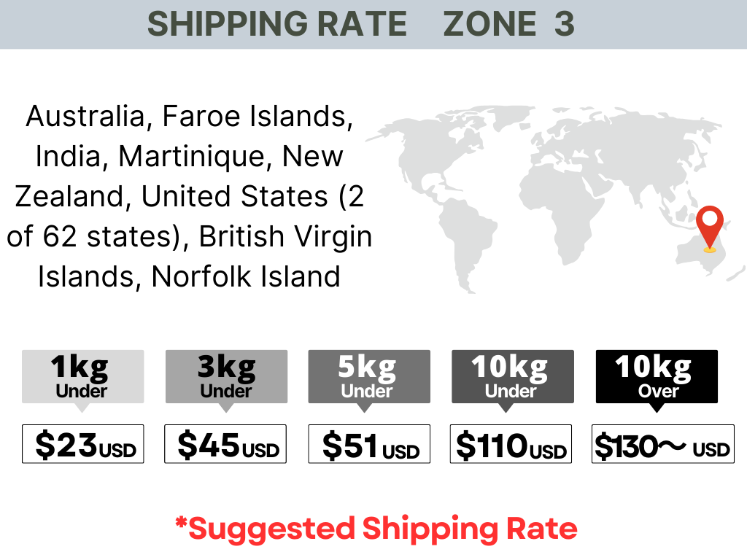Click the Australia, Faroe Islands text line
The height and width of the screenshot is (560, 747).
[190, 116]
